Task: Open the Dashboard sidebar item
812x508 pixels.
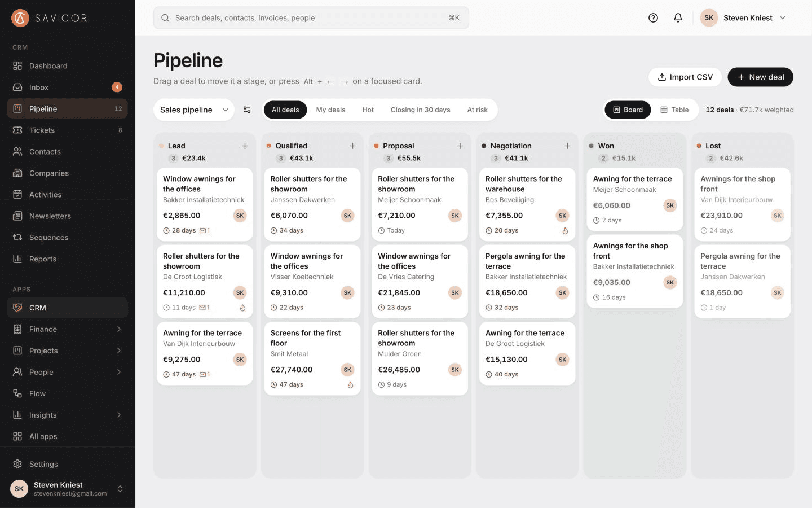Action: pyautogui.click(x=67, y=66)
